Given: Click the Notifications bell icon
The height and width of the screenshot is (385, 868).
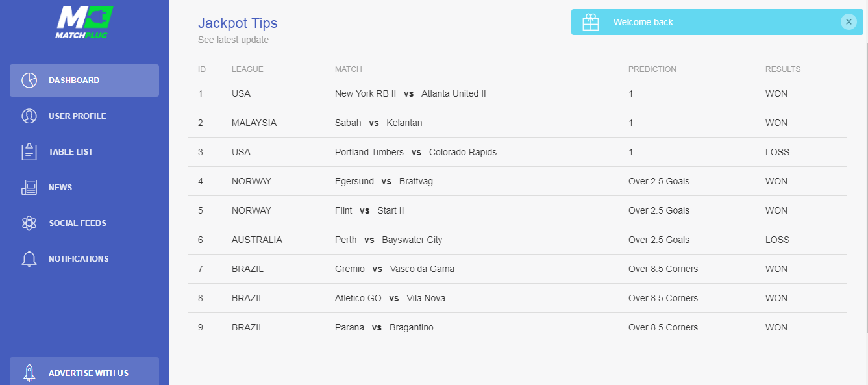Looking at the screenshot, I should pos(29,259).
